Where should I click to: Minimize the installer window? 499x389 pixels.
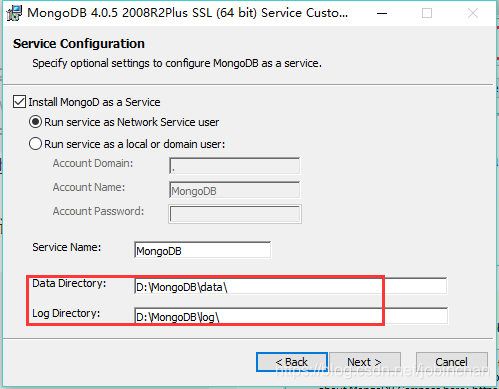pyautogui.click(x=382, y=13)
